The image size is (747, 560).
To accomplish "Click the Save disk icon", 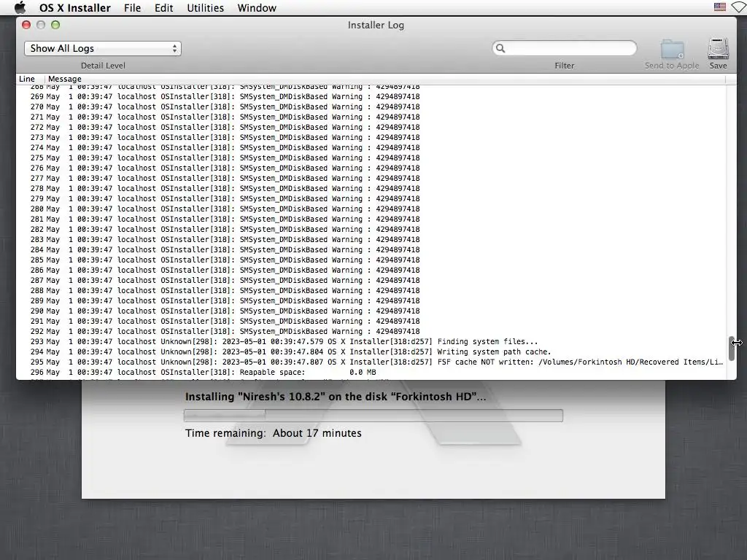I will pos(718,49).
